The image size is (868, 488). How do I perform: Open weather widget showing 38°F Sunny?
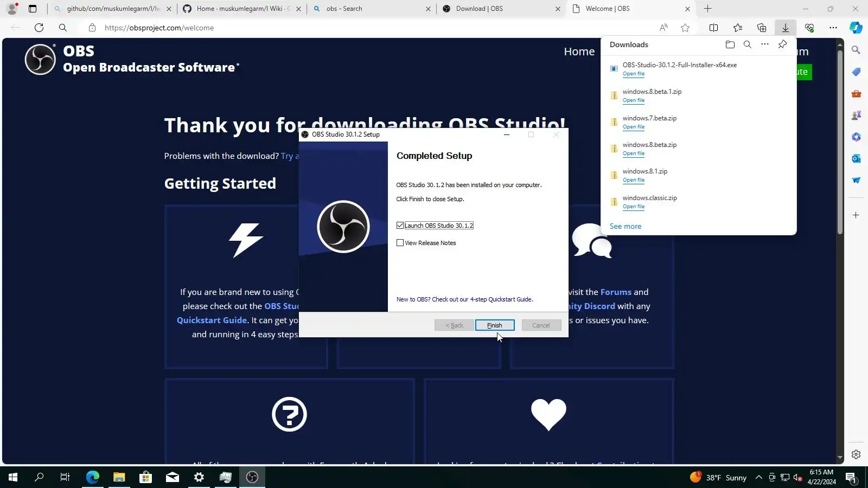pos(718,478)
